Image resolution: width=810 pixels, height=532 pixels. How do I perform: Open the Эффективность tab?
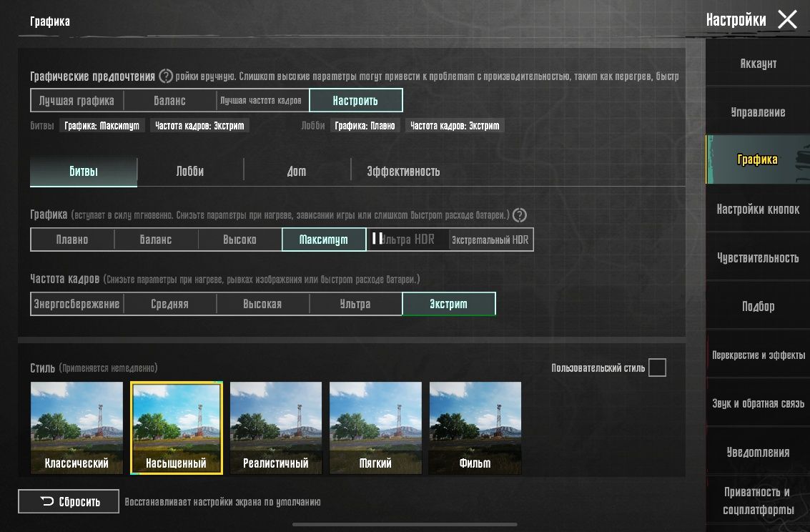(x=403, y=171)
